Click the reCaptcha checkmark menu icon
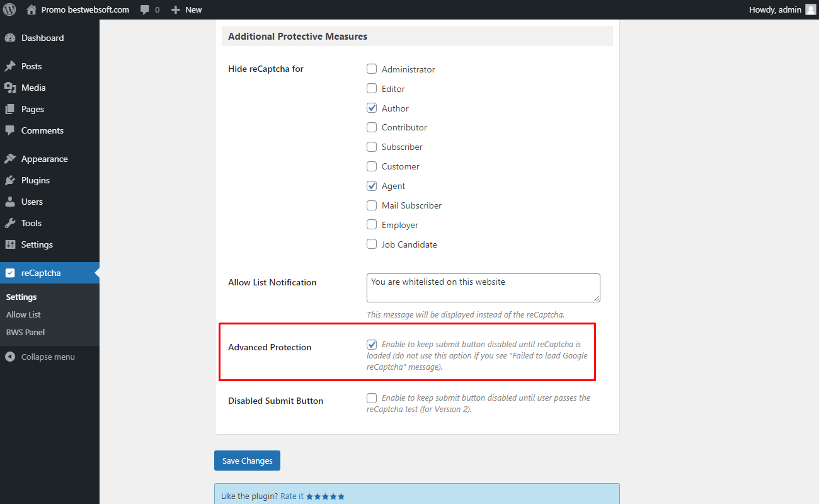This screenshot has height=504, width=819. click(10, 273)
